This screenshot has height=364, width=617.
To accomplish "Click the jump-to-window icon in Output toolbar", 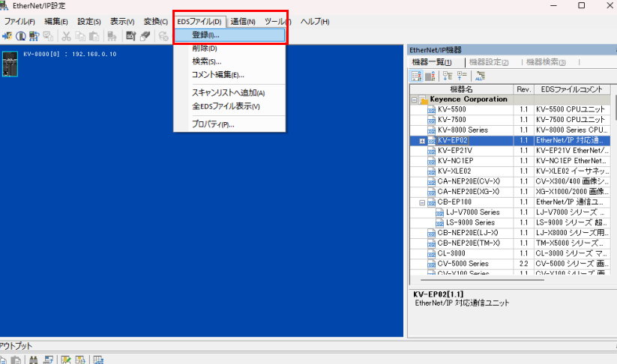I will [x=48, y=360].
